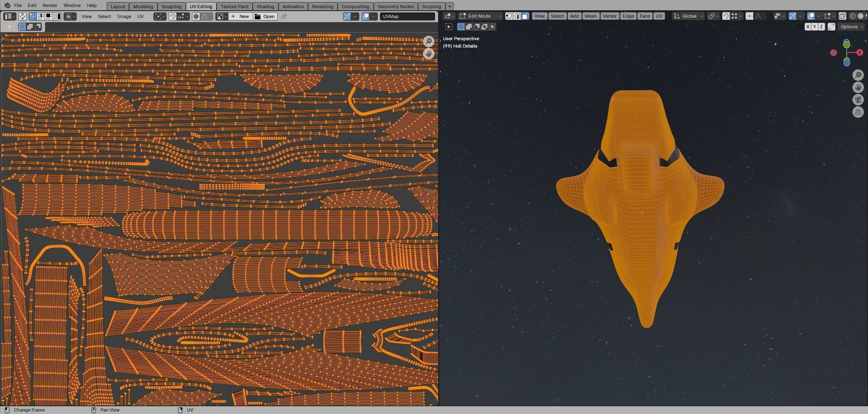Viewport: 868px width, 414px height.
Task: Open the Edit menu
Action: pyautogui.click(x=32, y=5)
